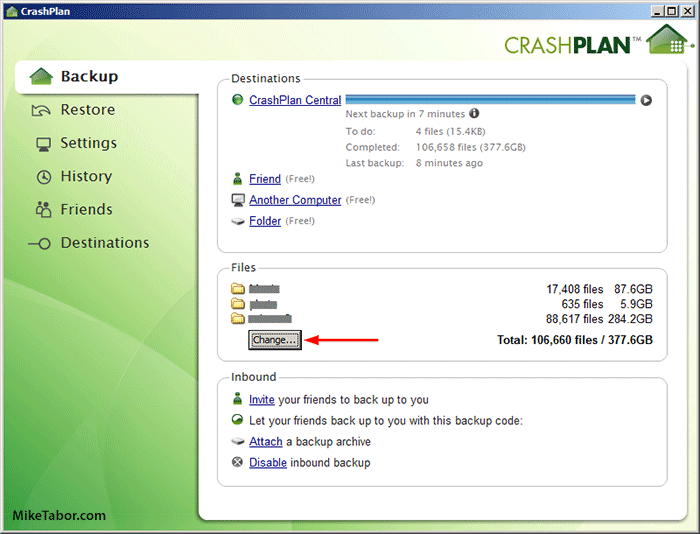Screen dimensions: 700x534
Task: Click the drive icon beside Attach
Action: (238, 442)
